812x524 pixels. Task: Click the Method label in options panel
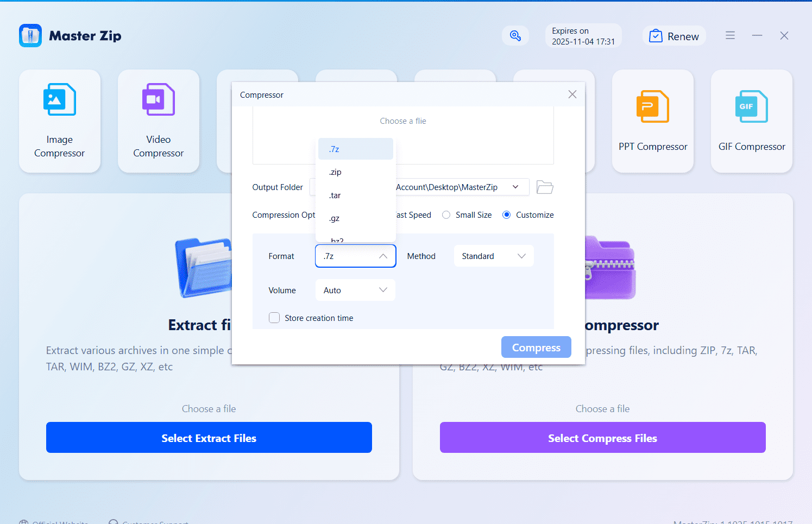(x=421, y=256)
